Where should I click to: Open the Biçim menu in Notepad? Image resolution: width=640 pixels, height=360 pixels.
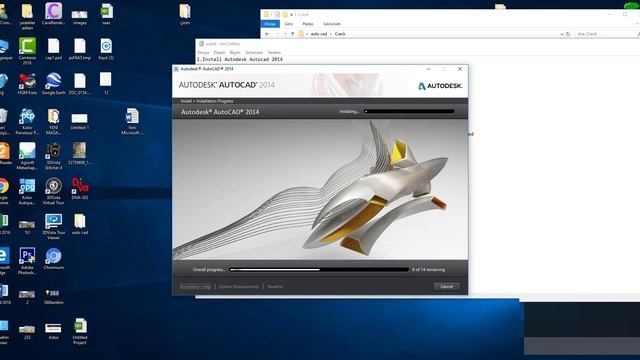click(x=235, y=52)
